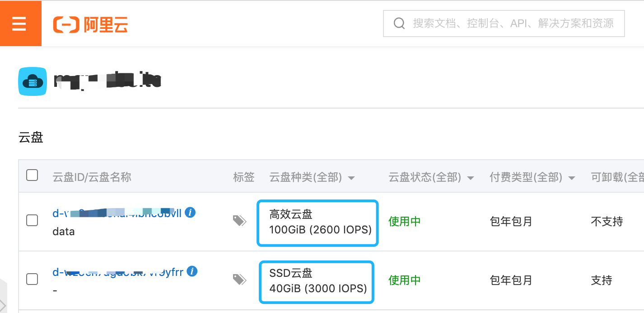Click the 标签 column header

pyautogui.click(x=244, y=177)
